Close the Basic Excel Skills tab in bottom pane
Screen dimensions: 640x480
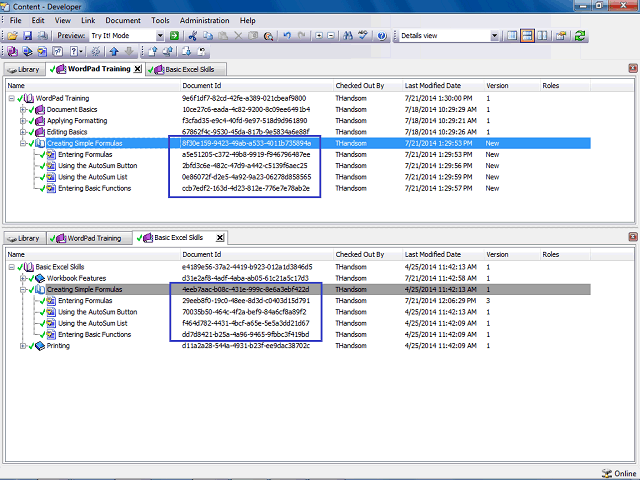220,238
